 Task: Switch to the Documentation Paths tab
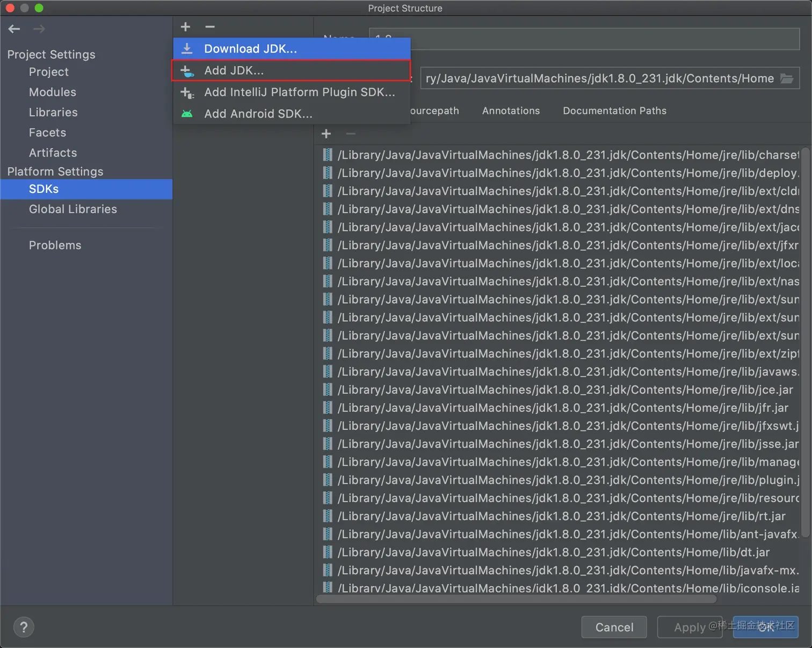(614, 111)
